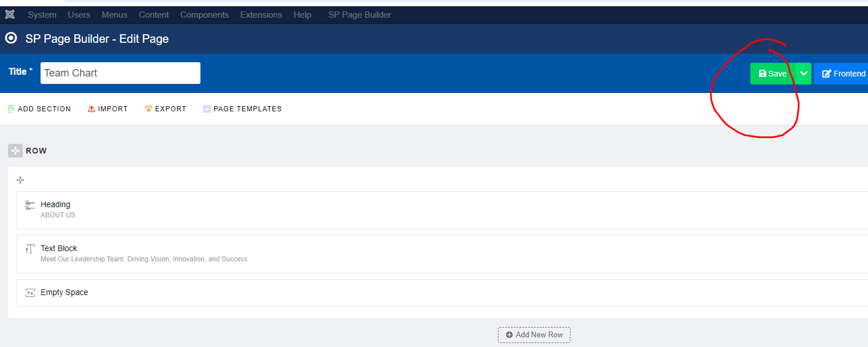Expand the Save options dropdown arrow
The image size is (868, 347).
(x=803, y=74)
